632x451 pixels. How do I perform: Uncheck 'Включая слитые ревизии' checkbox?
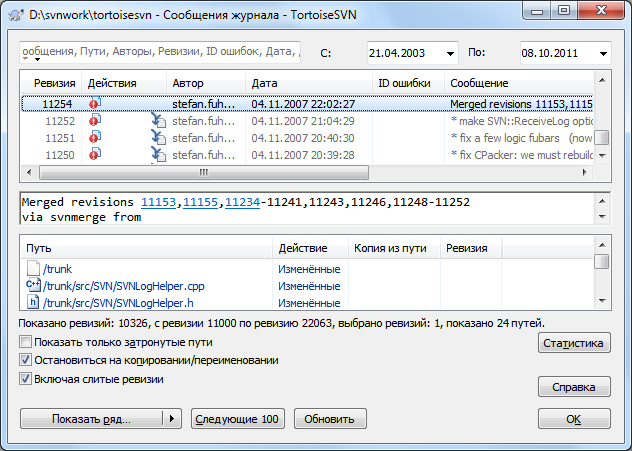click(25, 379)
